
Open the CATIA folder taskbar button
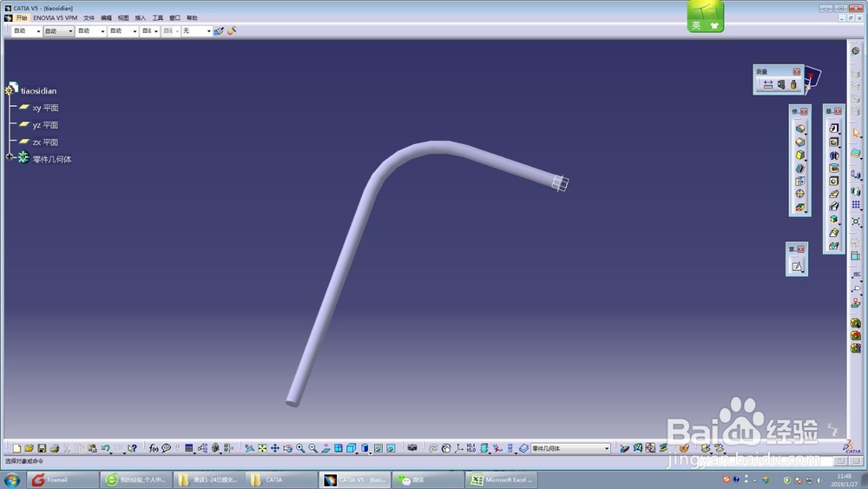click(x=281, y=479)
